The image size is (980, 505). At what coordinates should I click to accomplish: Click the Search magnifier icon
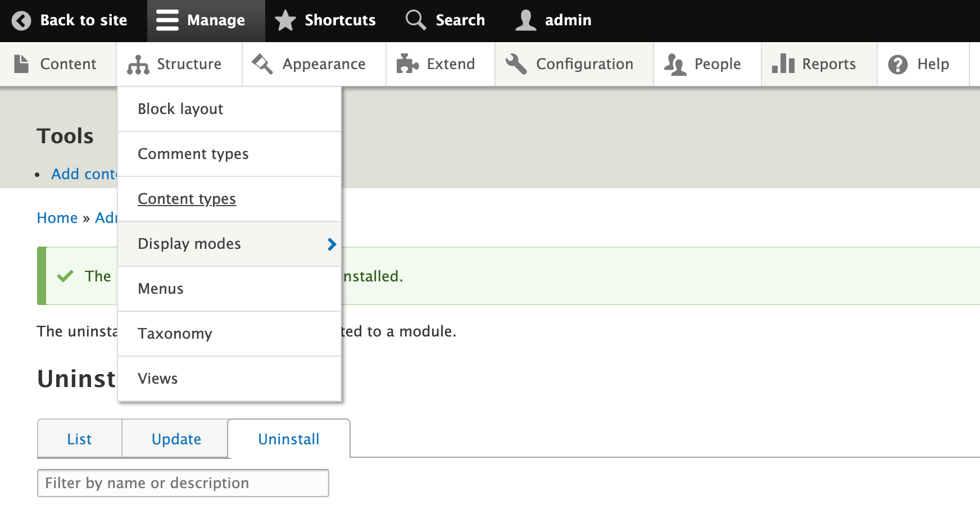pos(416,20)
